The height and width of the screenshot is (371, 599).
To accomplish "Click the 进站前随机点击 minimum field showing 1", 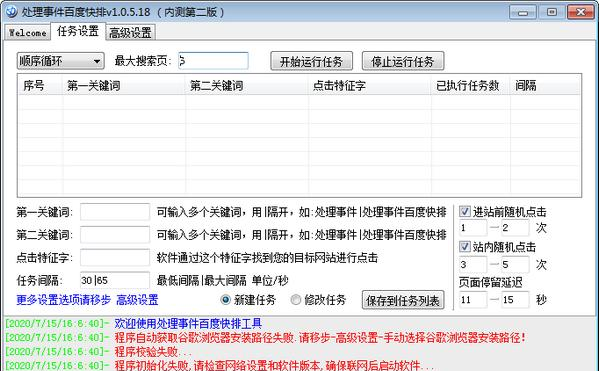I will (x=473, y=228).
